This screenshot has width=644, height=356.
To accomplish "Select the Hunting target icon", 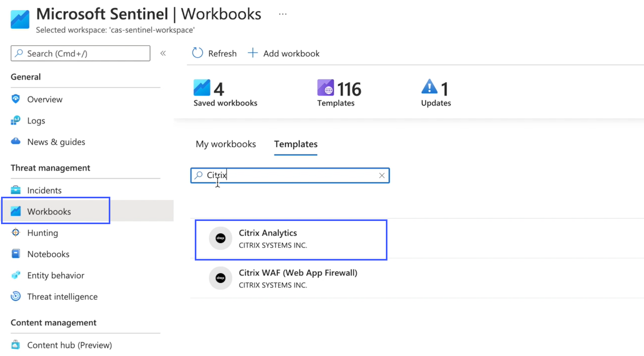I will [16, 233].
